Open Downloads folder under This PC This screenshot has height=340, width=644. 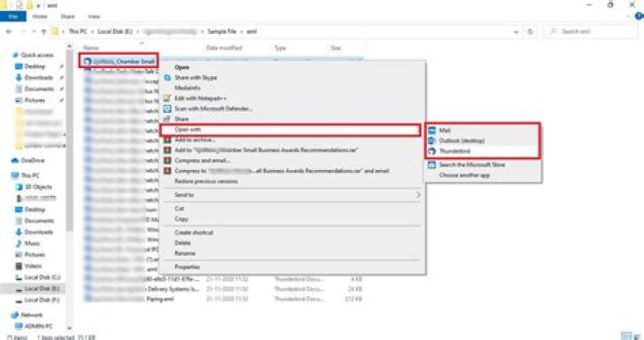38,232
